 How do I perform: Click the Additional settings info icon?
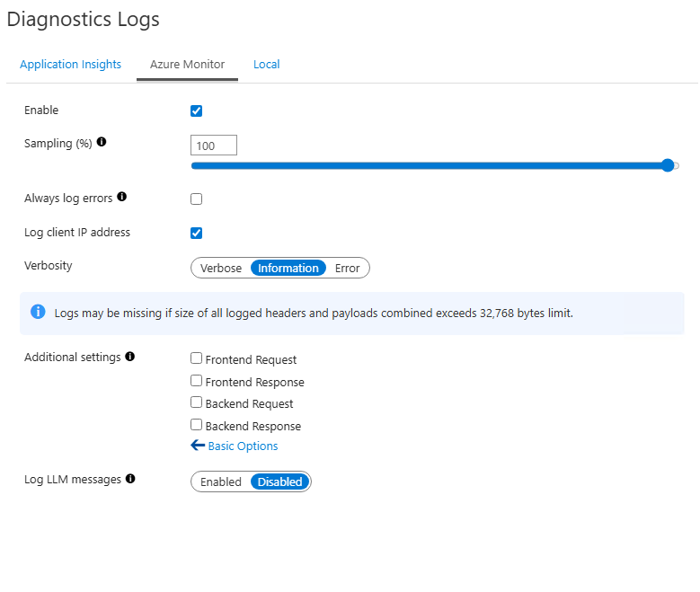130,357
